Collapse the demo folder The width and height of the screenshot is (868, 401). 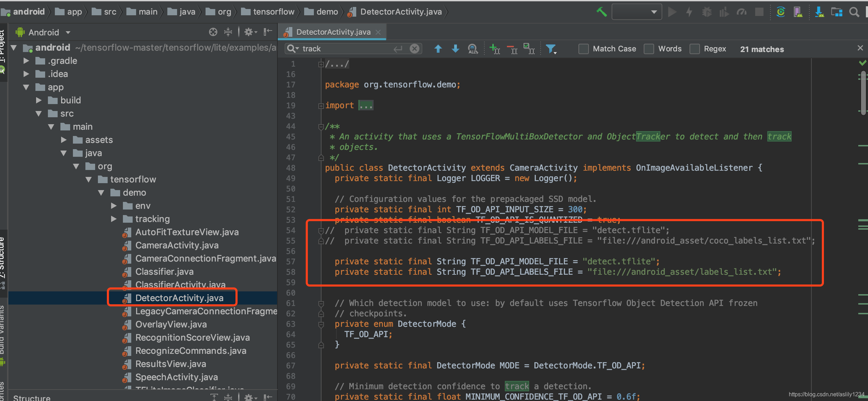coord(101,193)
